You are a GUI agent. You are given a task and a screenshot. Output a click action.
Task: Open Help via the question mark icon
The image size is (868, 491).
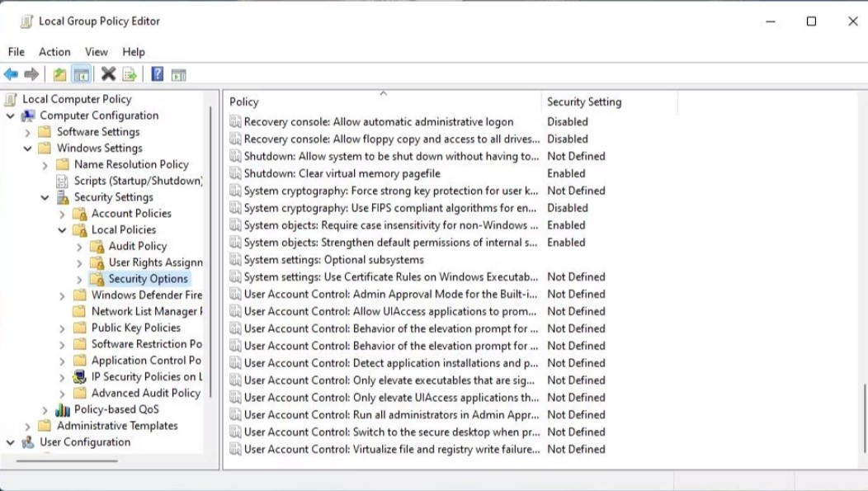(157, 74)
